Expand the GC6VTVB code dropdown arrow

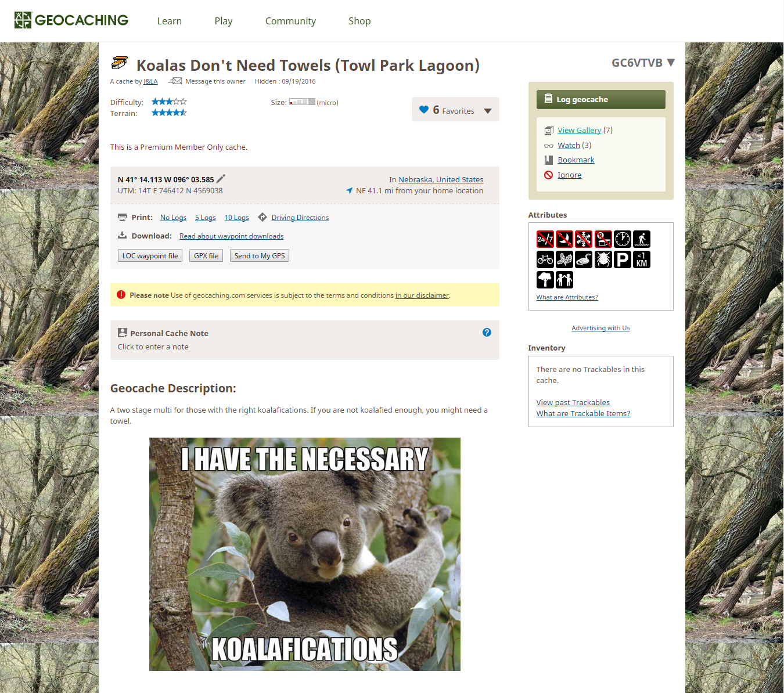(x=671, y=62)
